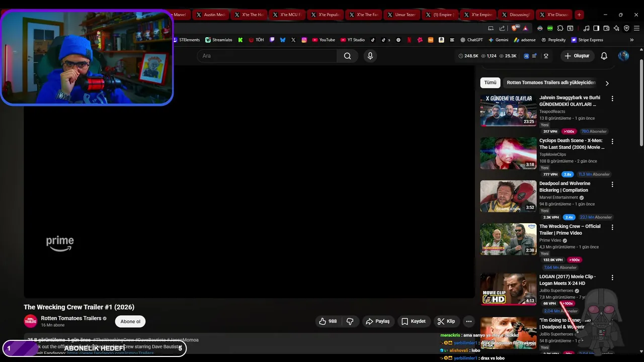The width and height of the screenshot is (644, 362).
Task: Open the Kick bookmark icon
Action: click(x=240, y=40)
